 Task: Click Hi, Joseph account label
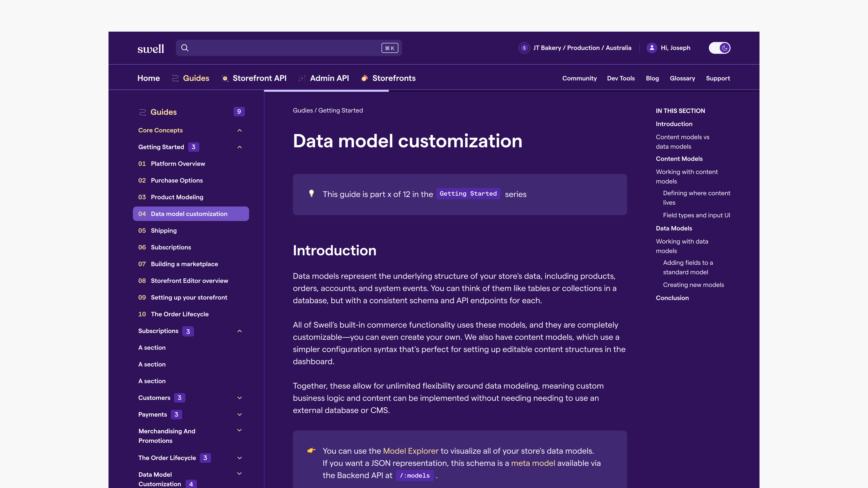point(675,48)
